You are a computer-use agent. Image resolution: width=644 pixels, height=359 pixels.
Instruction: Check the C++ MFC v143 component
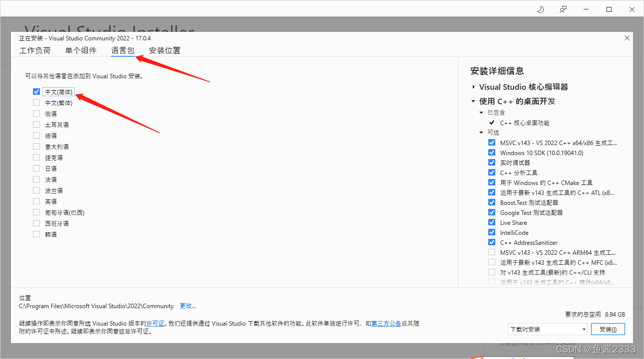(492, 262)
